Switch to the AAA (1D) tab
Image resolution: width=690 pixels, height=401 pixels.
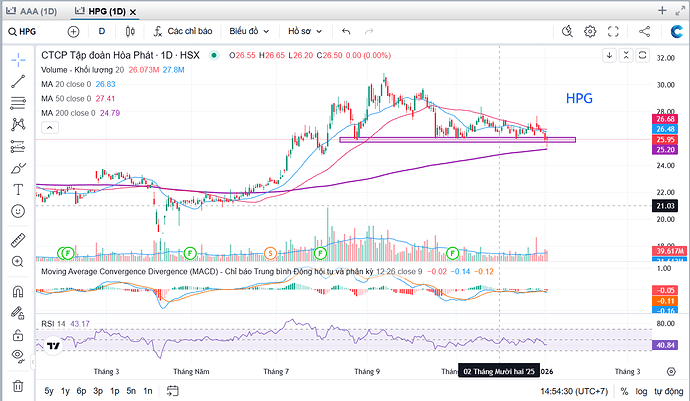coord(32,11)
